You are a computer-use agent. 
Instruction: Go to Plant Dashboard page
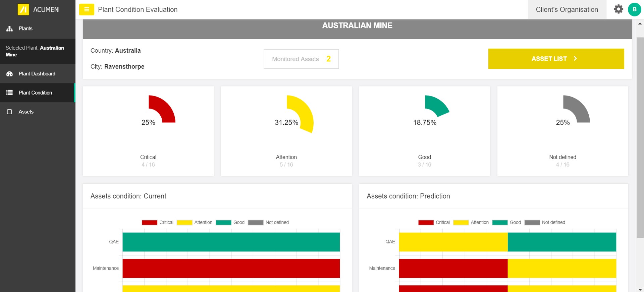(x=38, y=74)
